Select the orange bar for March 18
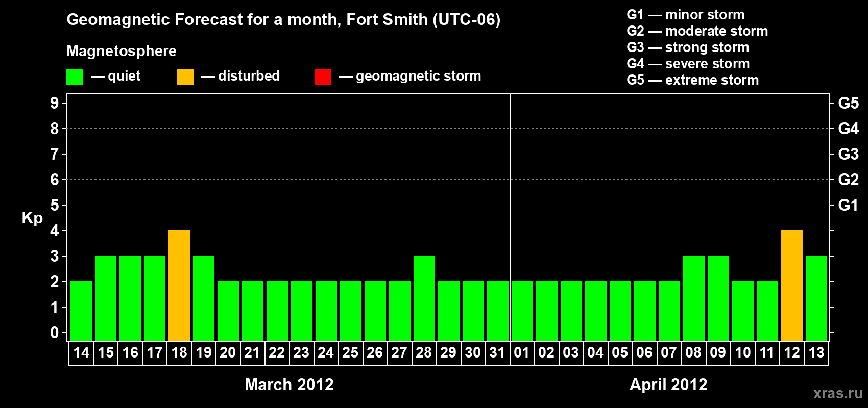Image resolution: width=868 pixels, height=408 pixels. (179, 285)
